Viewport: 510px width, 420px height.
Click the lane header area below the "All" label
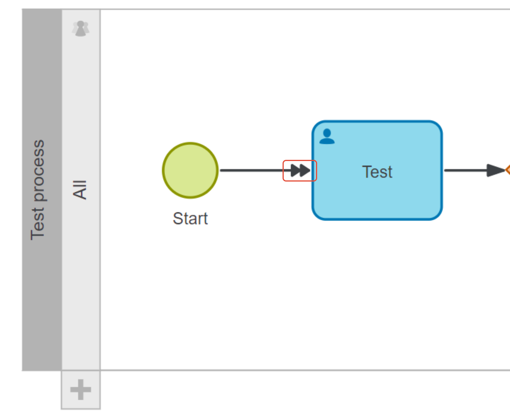coord(81,279)
